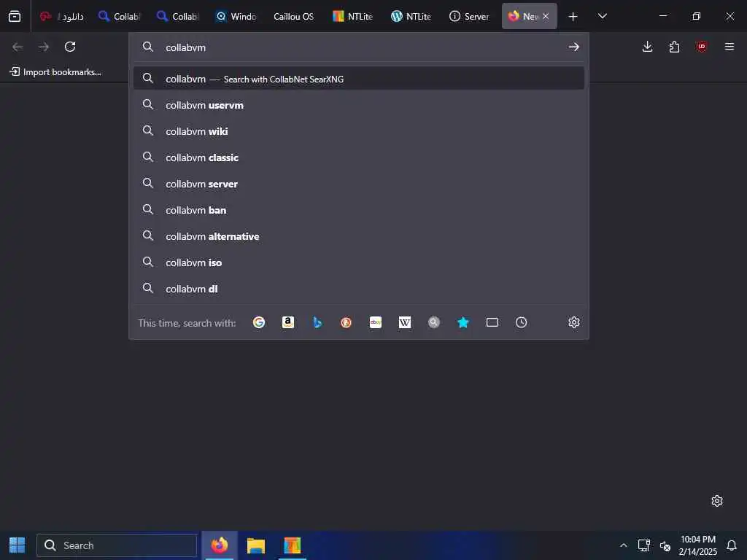Click the Windows taskbar Search box
Screen dimensions: 747x560
coord(117,545)
